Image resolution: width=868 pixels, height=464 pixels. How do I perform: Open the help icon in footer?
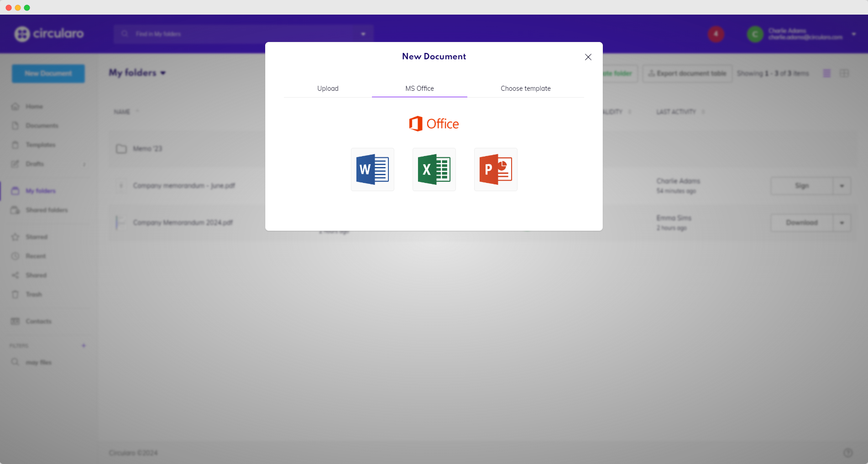pos(848,453)
